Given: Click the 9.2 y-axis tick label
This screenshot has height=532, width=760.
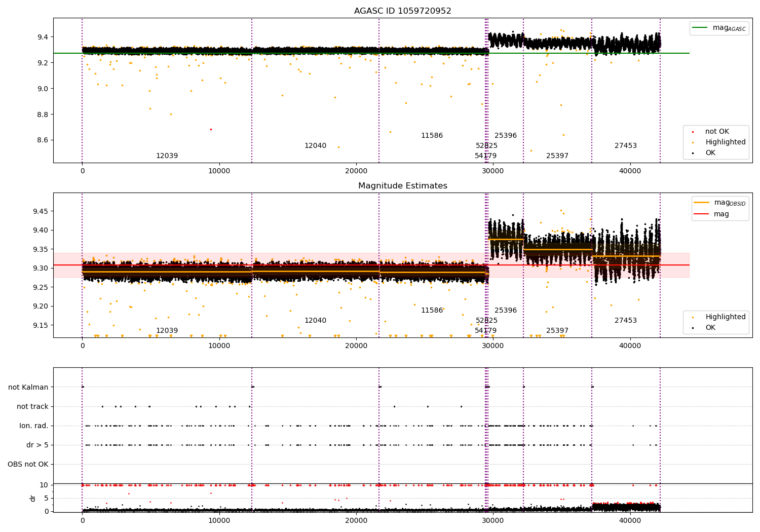Looking at the screenshot, I should [x=43, y=63].
